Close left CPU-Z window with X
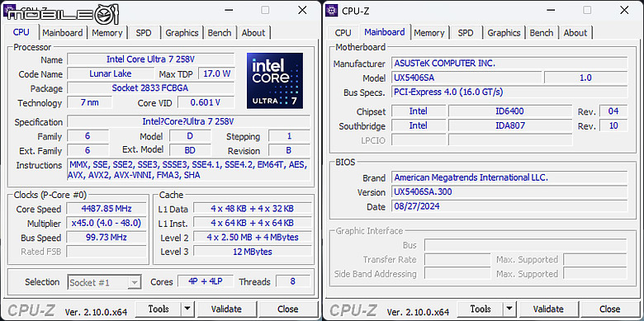This screenshot has height=321, width=644. point(302,10)
